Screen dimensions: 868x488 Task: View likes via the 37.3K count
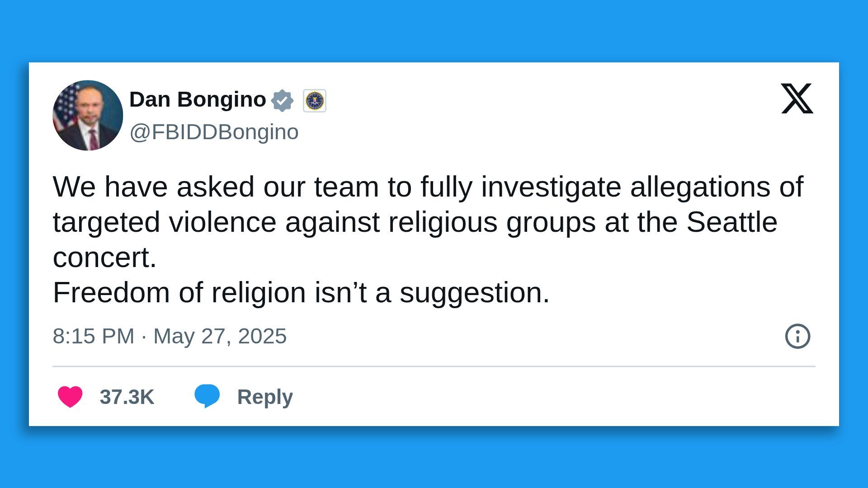tap(127, 397)
